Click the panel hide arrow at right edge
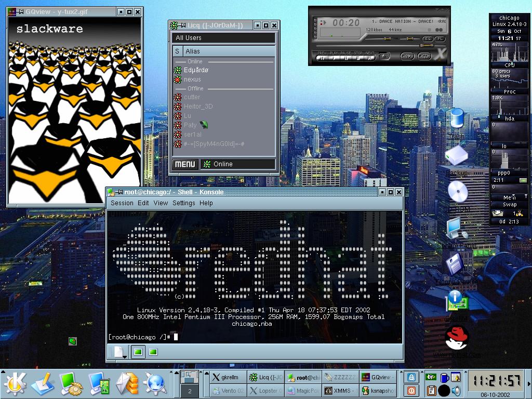 [x=529, y=384]
